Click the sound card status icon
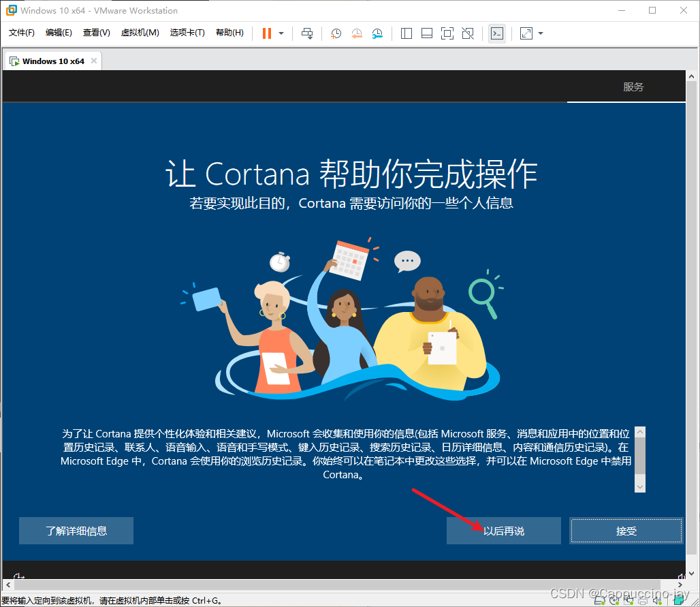 click(658, 601)
